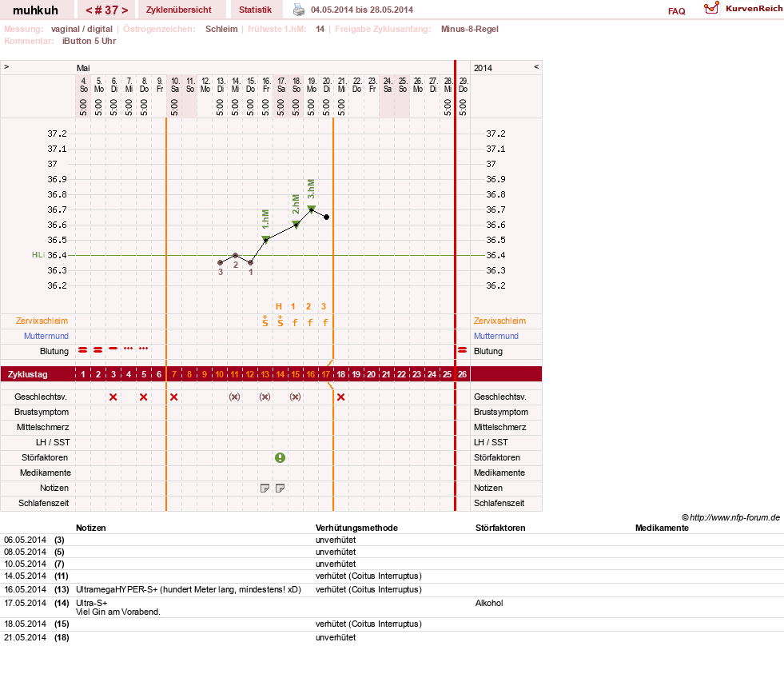Click the right Zervixschleim row label
The image size is (784, 698).
pyautogui.click(x=500, y=321)
